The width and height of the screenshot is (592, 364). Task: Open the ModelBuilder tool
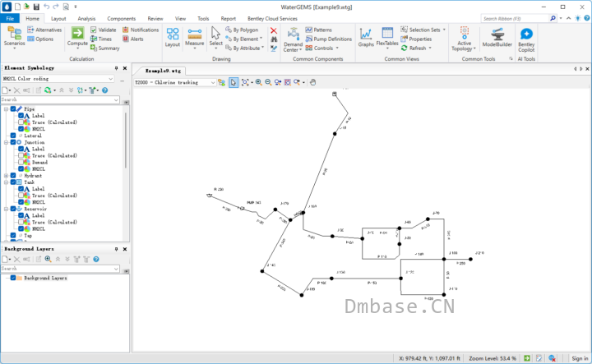tap(497, 37)
